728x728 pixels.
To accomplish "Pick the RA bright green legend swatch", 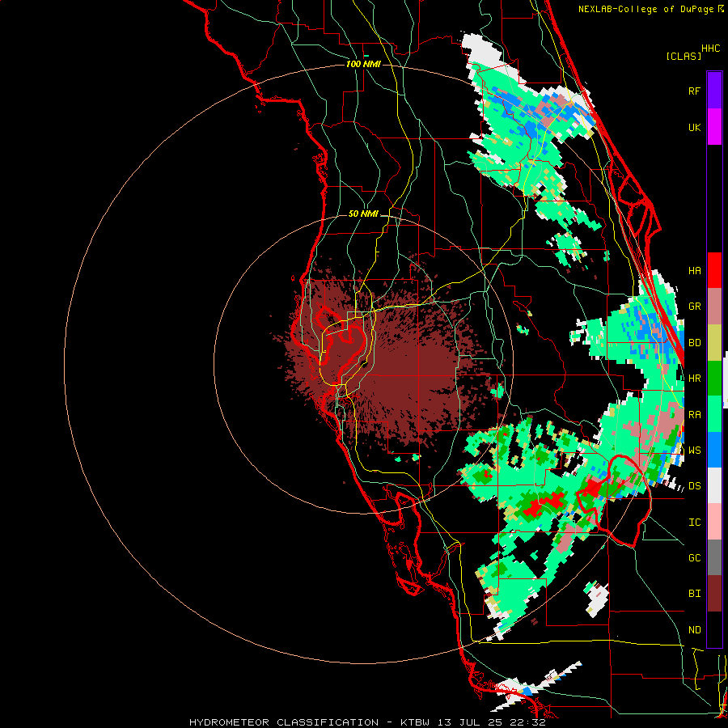I will [x=714, y=414].
